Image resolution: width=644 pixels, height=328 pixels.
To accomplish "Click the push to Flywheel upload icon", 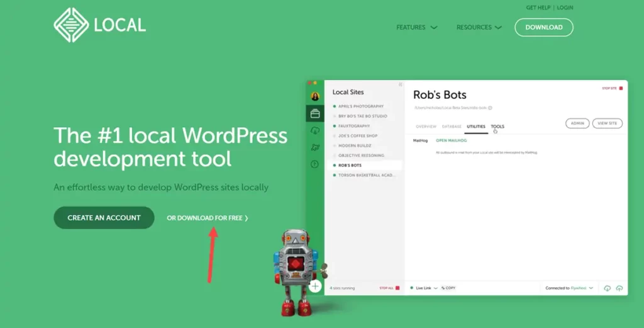I will (x=619, y=288).
